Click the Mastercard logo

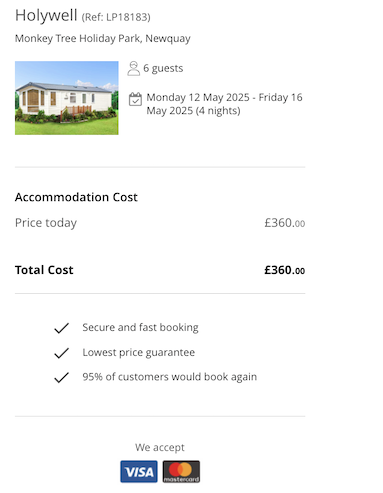181,471
